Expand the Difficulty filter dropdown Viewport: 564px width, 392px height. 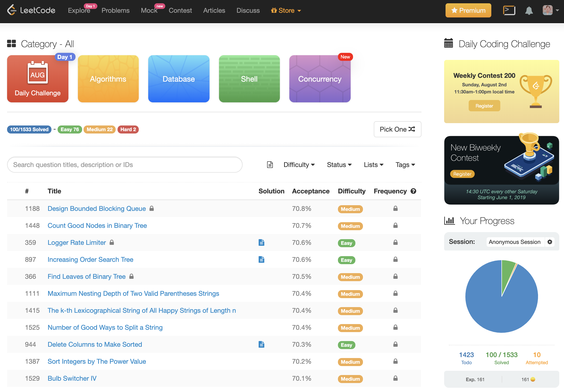point(299,165)
